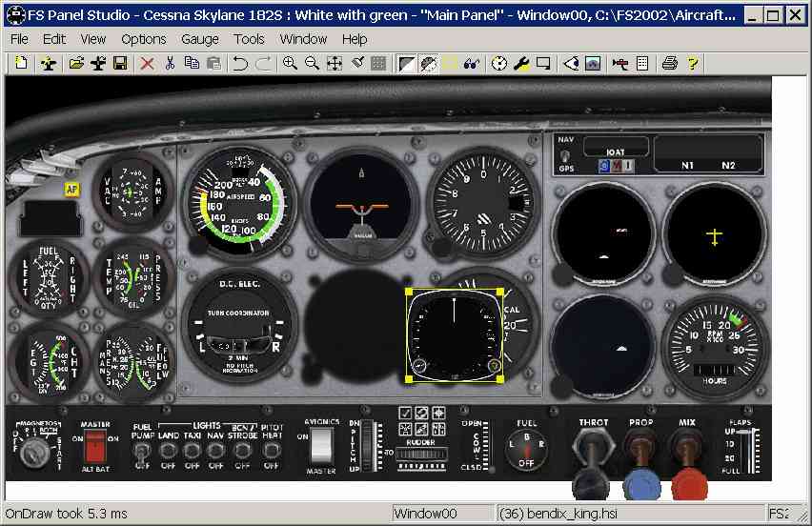Toggle the AVIONICS MASTER switch
Viewport: 812px width, 526px height.
[321, 446]
